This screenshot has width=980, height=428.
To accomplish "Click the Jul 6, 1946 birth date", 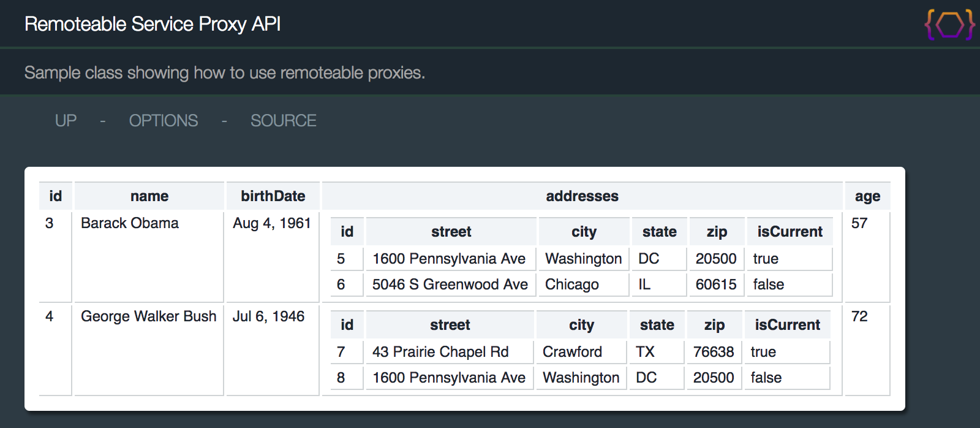I will tap(268, 316).
